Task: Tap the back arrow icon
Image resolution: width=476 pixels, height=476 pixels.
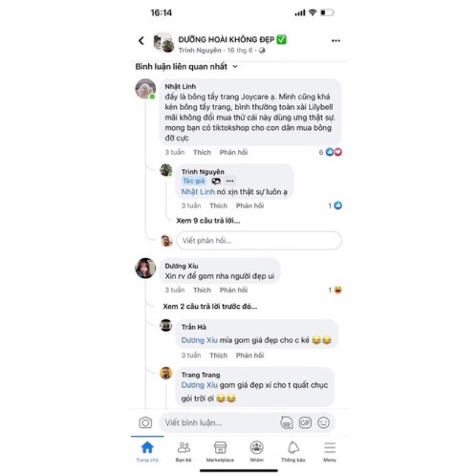Action: [x=141, y=40]
